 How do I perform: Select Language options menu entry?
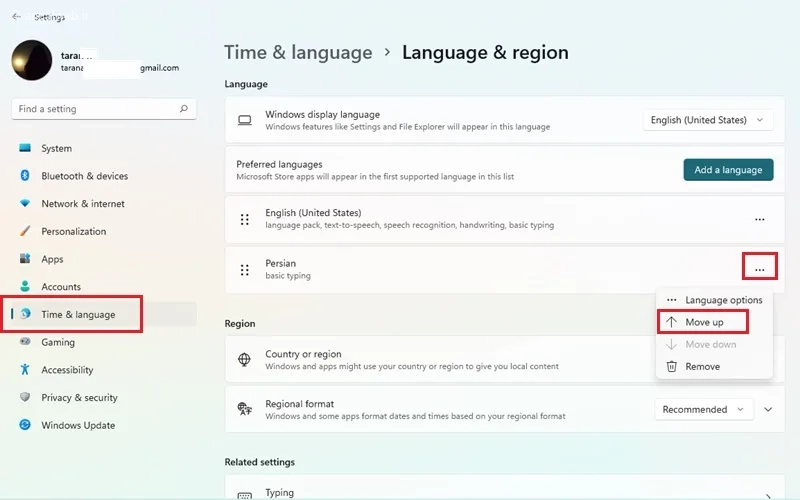714,300
